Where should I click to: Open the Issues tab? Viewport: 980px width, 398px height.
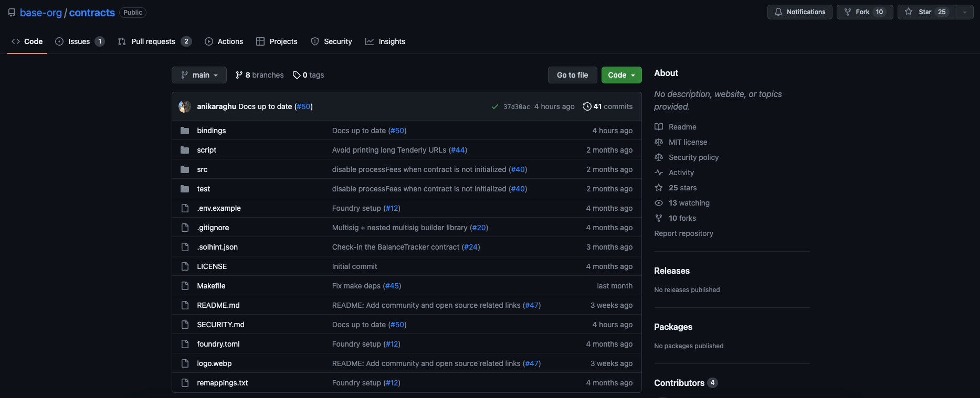[80, 41]
